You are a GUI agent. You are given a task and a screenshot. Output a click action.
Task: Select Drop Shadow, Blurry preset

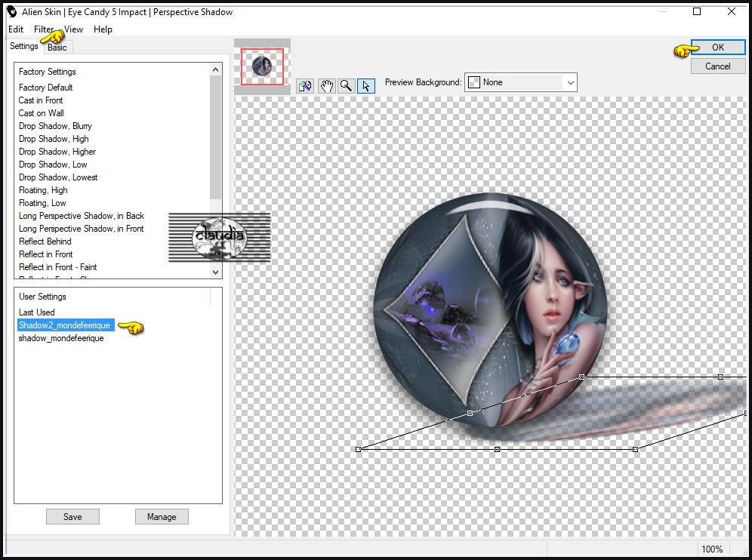point(55,126)
